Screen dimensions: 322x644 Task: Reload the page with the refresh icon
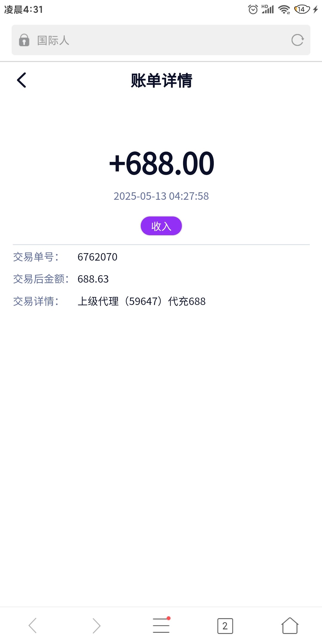click(x=297, y=40)
